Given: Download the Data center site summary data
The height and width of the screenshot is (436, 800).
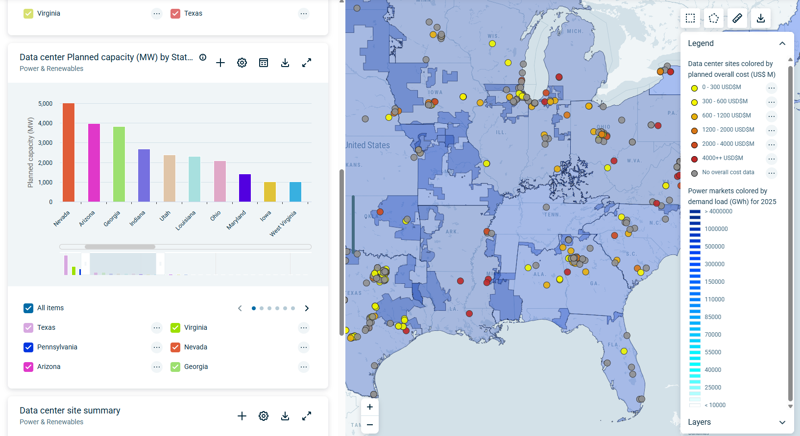Looking at the screenshot, I should [285, 416].
